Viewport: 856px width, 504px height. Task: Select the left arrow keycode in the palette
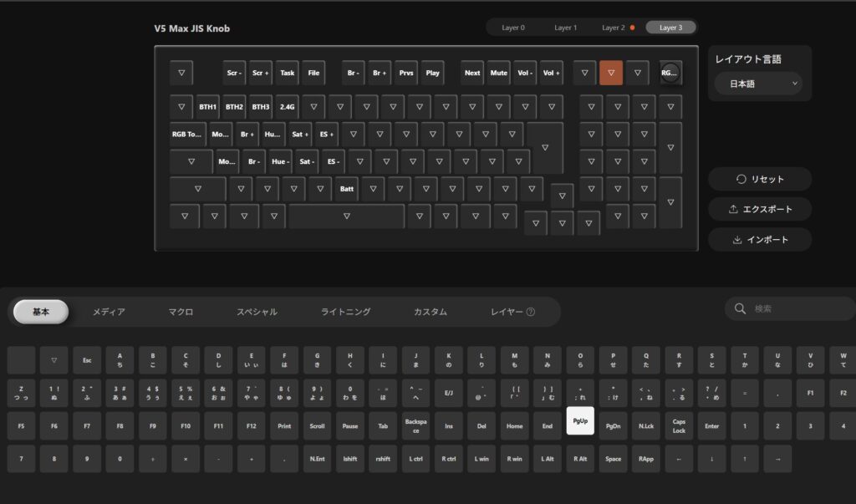pos(680,458)
